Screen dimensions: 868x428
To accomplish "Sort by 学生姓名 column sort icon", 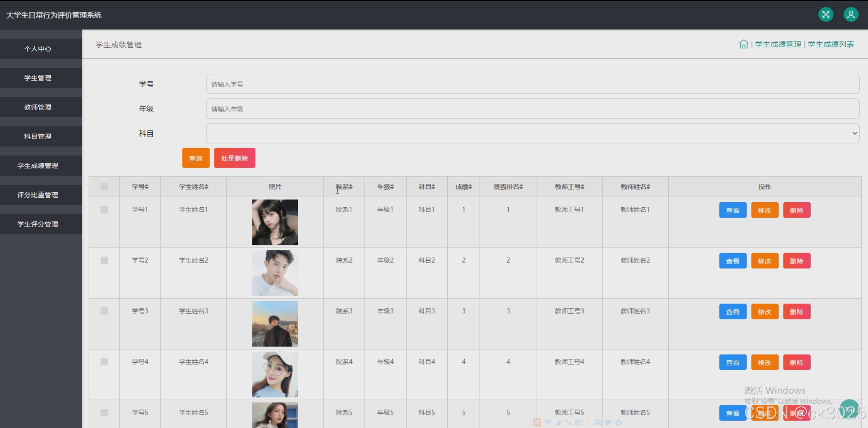I will (x=206, y=187).
